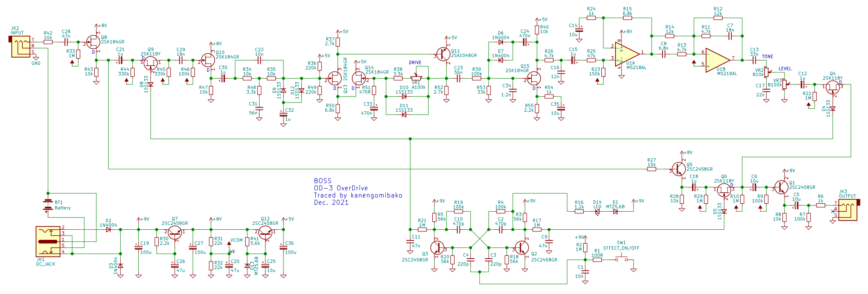Select the 'TONE' label near VR2
Viewport: 868px width, 294px height.
pos(767,57)
